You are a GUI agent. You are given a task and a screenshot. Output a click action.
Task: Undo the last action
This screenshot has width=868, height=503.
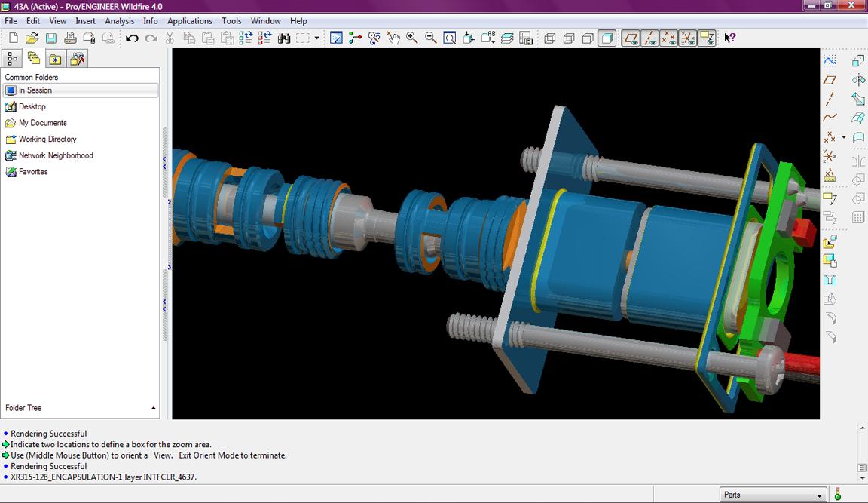coord(132,38)
